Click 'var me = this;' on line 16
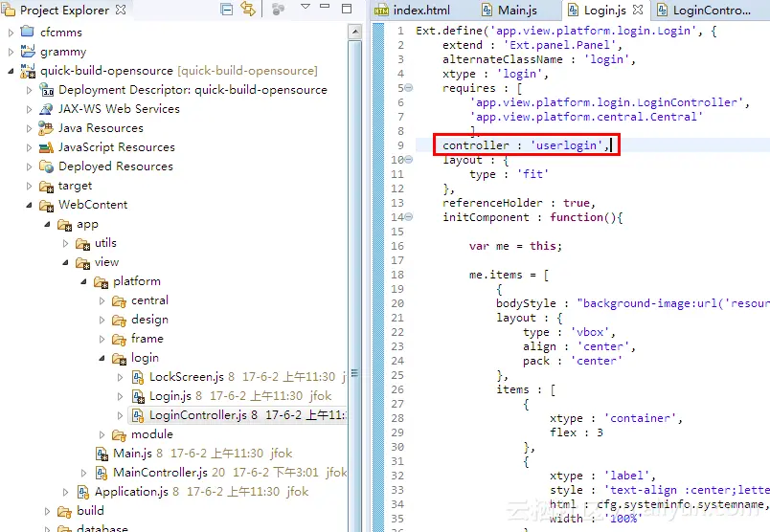 coord(515,246)
